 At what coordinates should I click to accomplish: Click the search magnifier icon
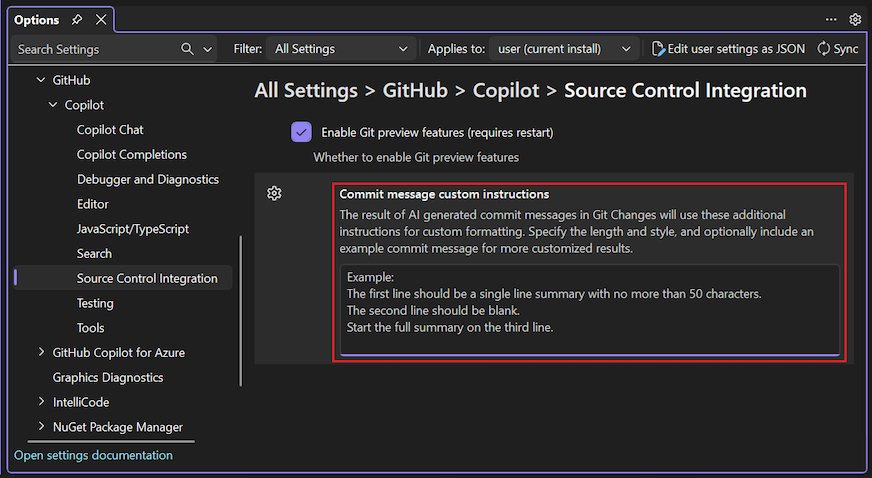click(187, 48)
